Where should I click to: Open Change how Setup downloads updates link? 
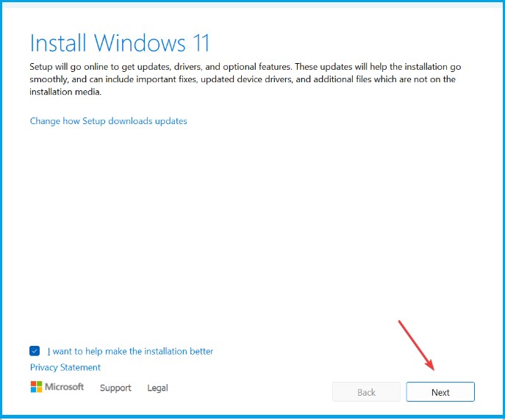[109, 121]
